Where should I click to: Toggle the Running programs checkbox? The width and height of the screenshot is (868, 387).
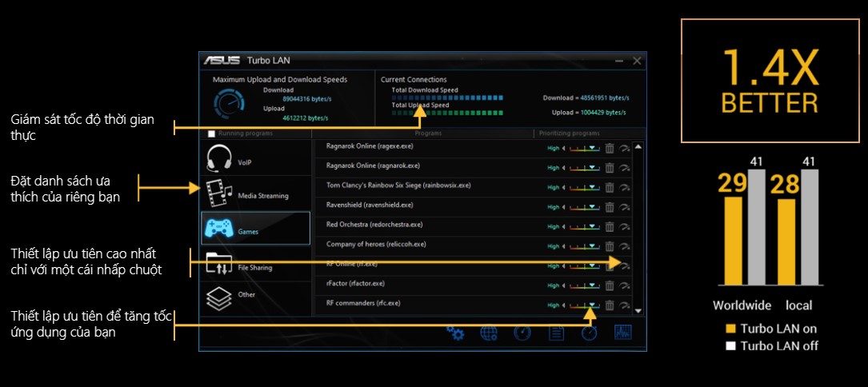(211, 134)
